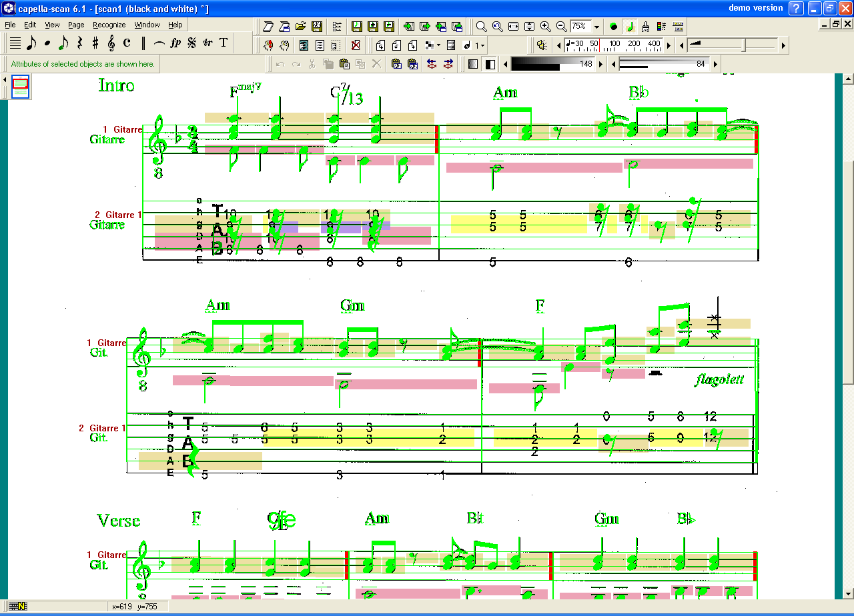Select the double barline tool
Screen dimensions: 854x616
tap(143, 43)
